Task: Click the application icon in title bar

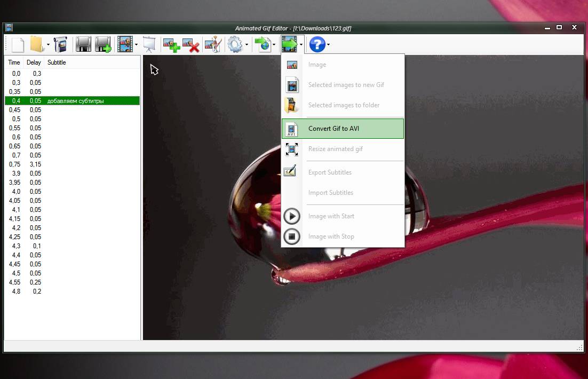Action: point(10,27)
